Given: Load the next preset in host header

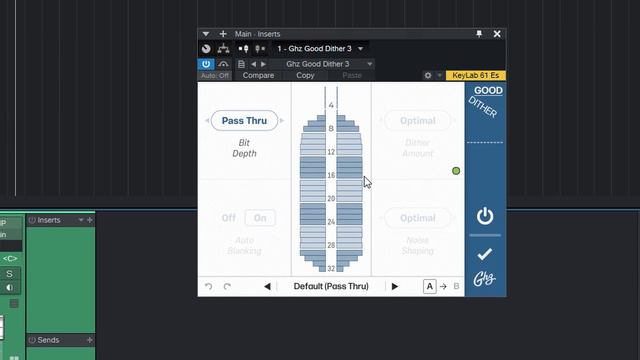Looking at the screenshot, I should (264, 64).
